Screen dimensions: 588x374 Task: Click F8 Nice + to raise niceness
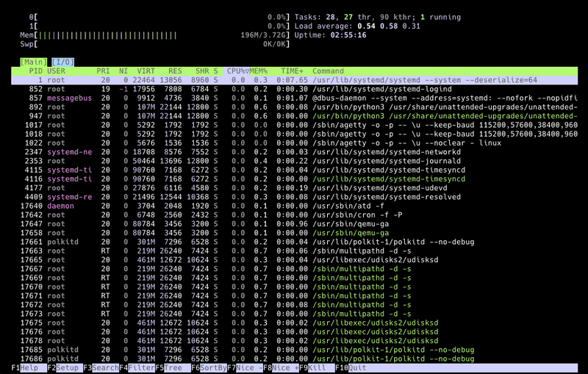tap(285, 368)
